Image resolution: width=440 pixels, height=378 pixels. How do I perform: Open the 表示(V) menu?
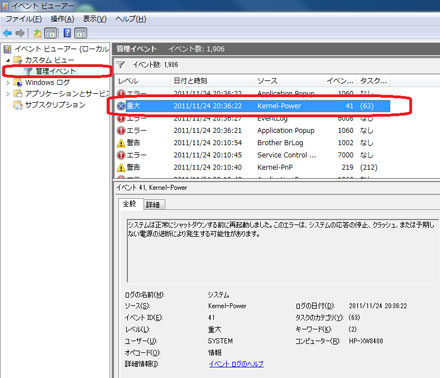coord(95,19)
